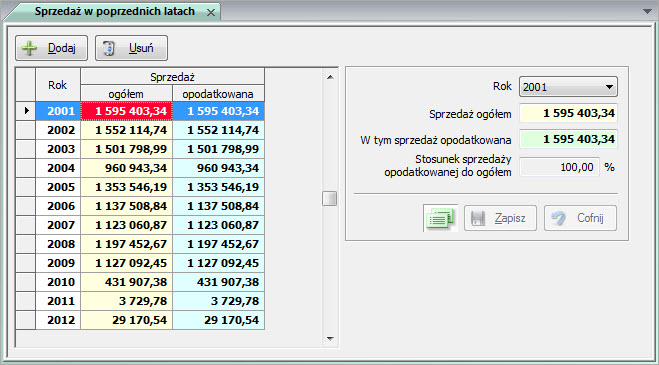The width and height of the screenshot is (659, 365).
Task: Select the year 2001 row cell
Action: pyautogui.click(x=58, y=111)
